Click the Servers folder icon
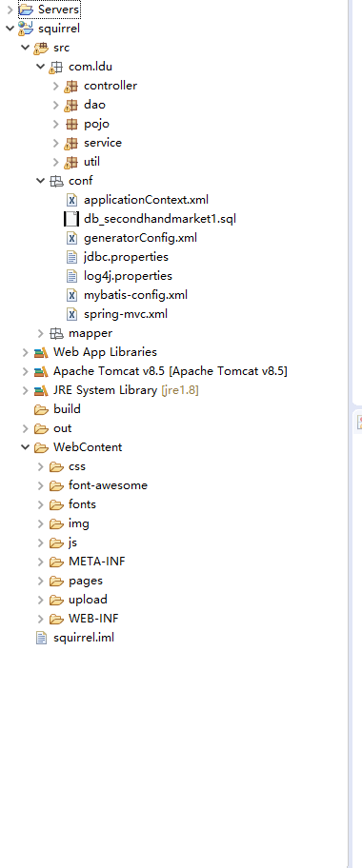362x868 pixels. 26,10
